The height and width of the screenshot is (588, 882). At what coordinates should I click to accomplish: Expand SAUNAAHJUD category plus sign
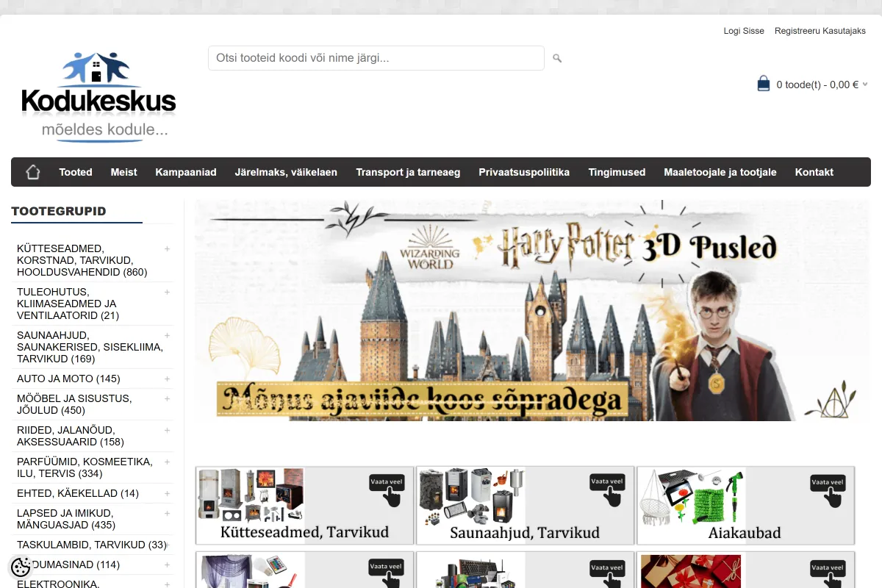167,335
